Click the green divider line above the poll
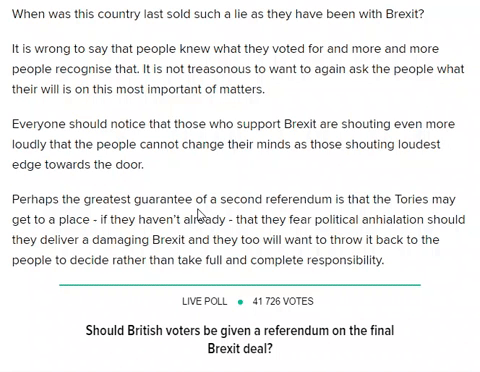This screenshot has height=372, width=480. coord(240,285)
